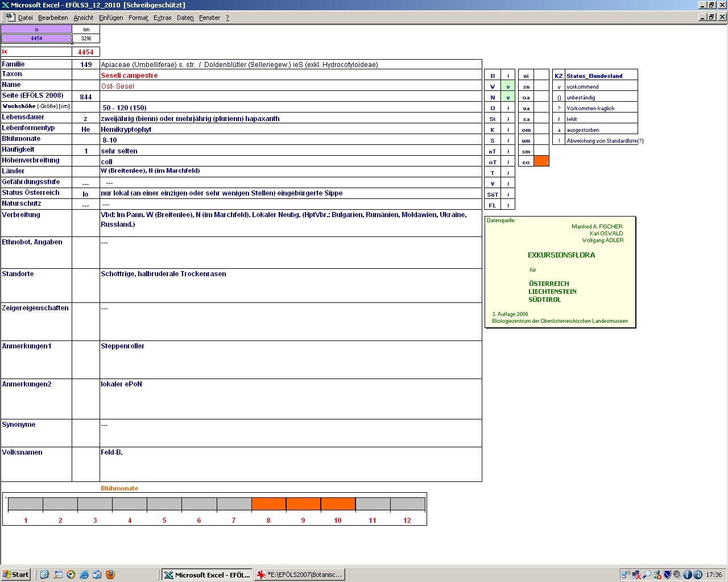
Task: Switch to E:\EFÖLS2007\Botanisc taskbar button
Action: [x=300, y=575]
